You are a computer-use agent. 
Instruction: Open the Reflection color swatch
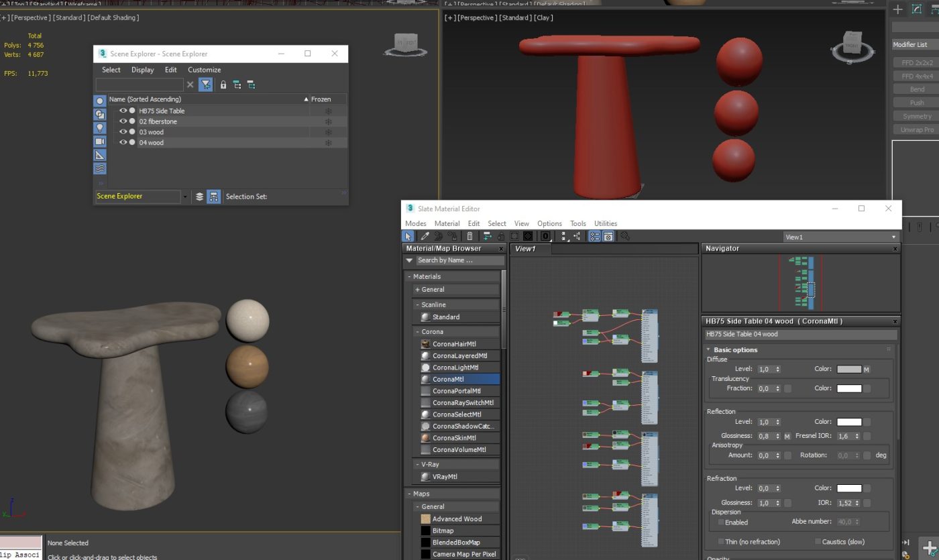pyautogui.click(x=849, y=422)
